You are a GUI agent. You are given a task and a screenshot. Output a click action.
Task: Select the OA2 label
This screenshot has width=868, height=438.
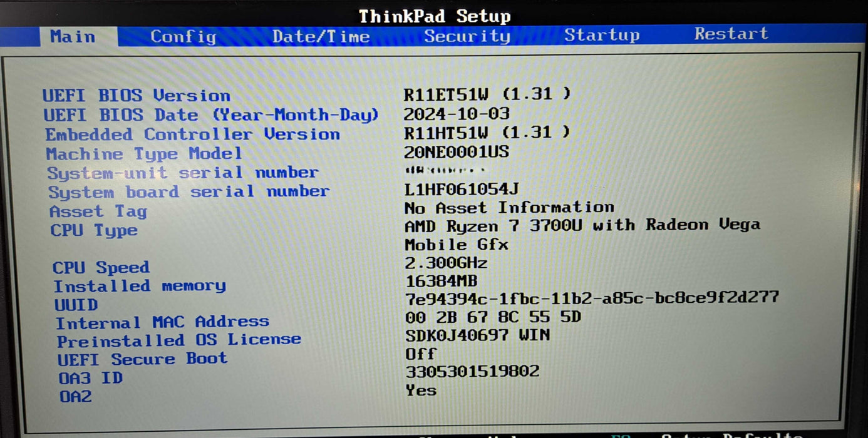click(x=76, y=397)
